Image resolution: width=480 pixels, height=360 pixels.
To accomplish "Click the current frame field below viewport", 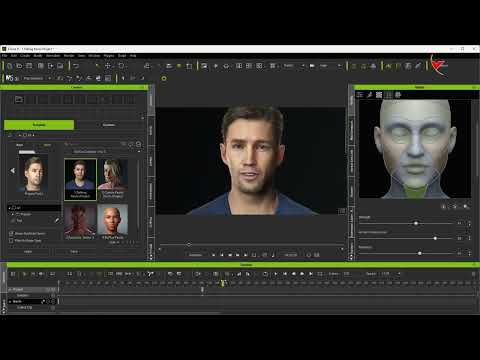I will click(x=291, y=255).
